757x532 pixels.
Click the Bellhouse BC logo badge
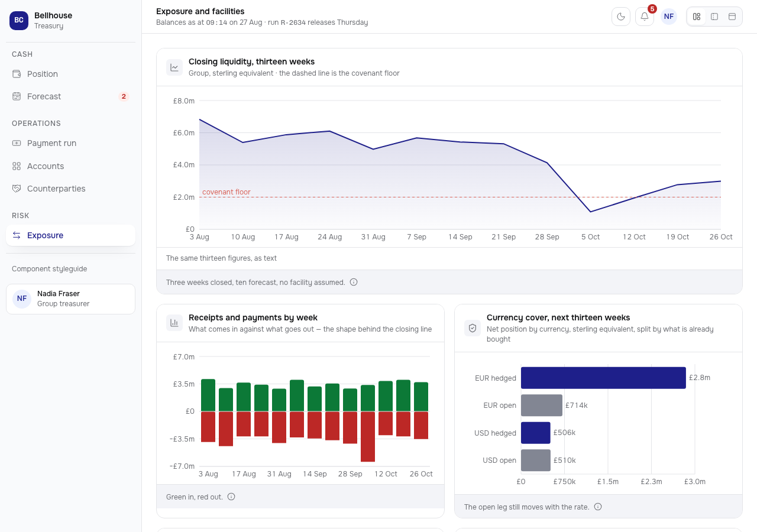pos(19,20)
